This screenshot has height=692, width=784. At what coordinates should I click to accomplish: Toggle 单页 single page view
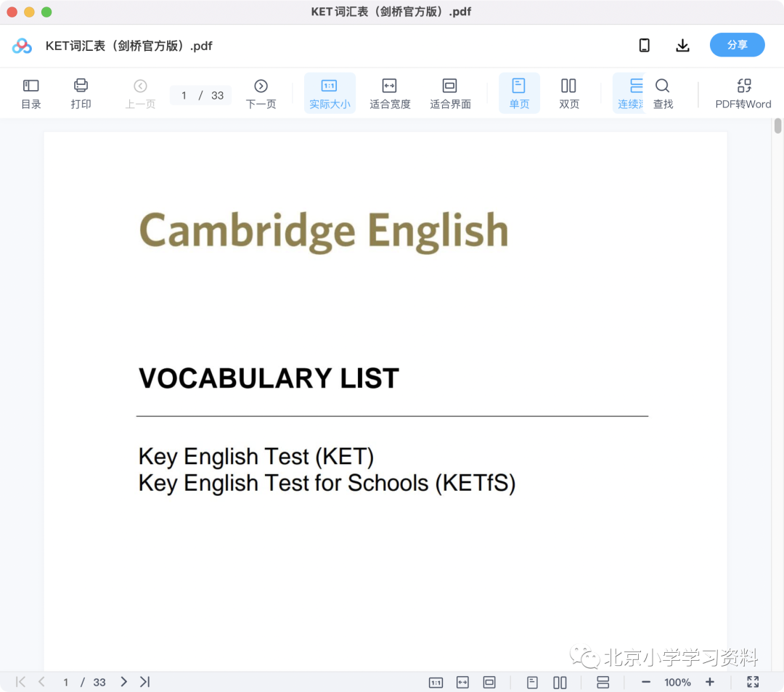point(519,93)
